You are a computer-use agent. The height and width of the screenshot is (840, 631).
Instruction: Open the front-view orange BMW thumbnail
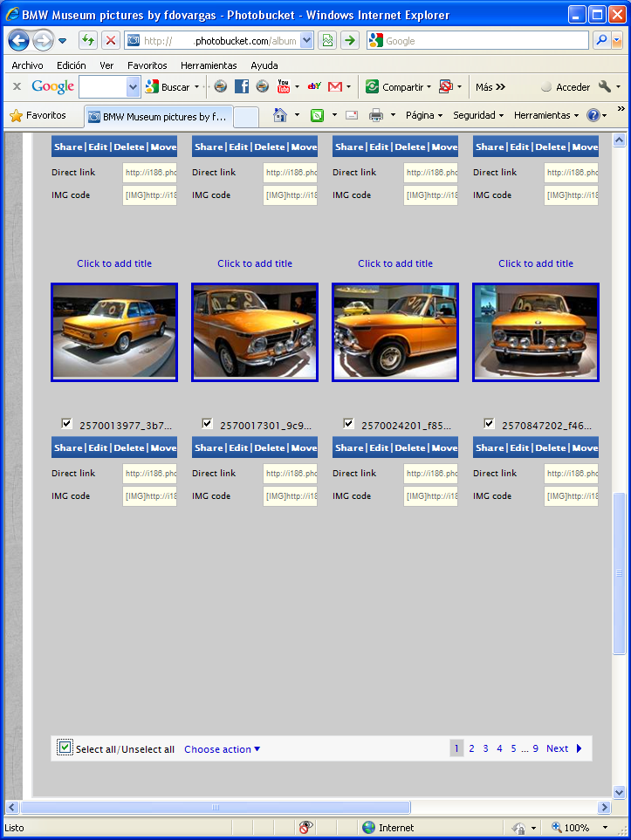pos(536,332)
